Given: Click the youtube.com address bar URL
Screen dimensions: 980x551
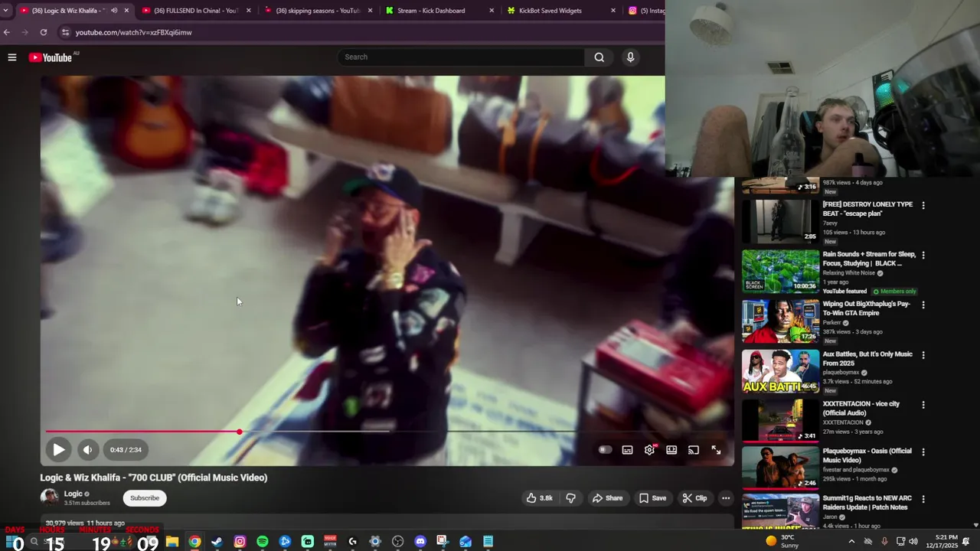Looking at the screenshot, I should tap(133, 33).
